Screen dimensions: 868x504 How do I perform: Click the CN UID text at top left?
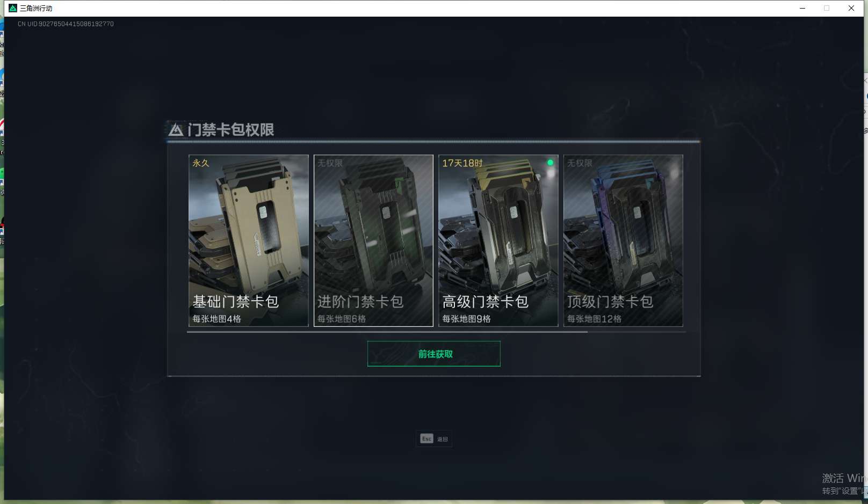[66, 24]
